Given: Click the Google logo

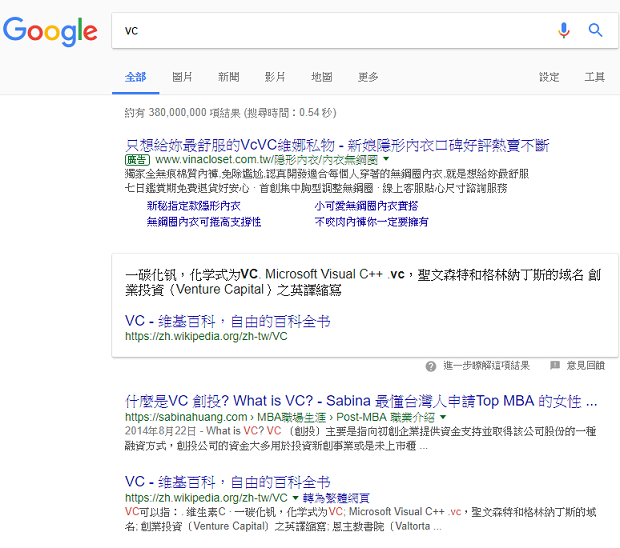Looking at the screenshot, I should point(50,31).
